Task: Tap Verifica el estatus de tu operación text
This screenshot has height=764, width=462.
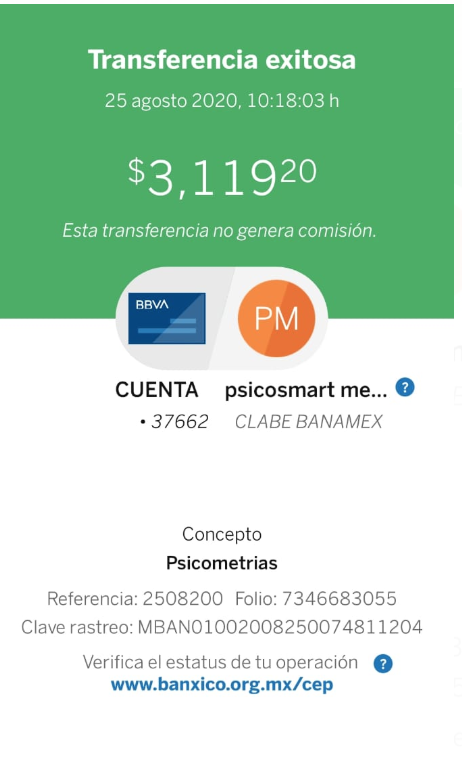Action: 220,663
